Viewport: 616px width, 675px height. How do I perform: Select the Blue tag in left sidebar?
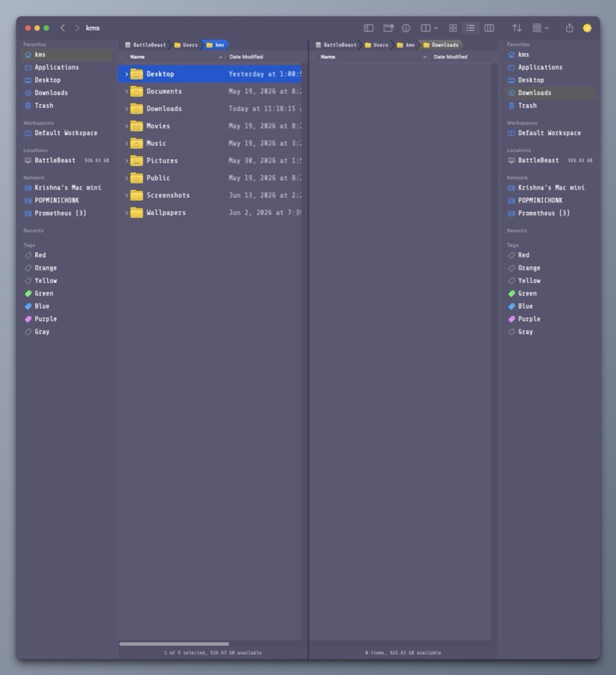click(66, 306)
